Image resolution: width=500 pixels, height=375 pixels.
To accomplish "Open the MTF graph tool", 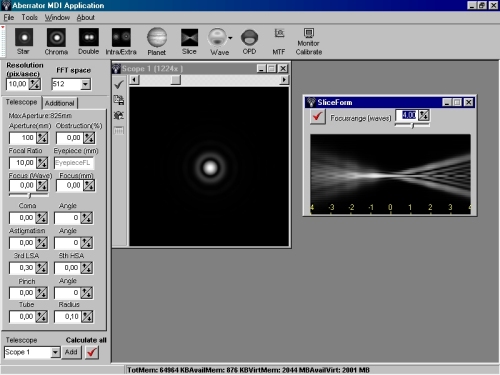I will (279, 42).
